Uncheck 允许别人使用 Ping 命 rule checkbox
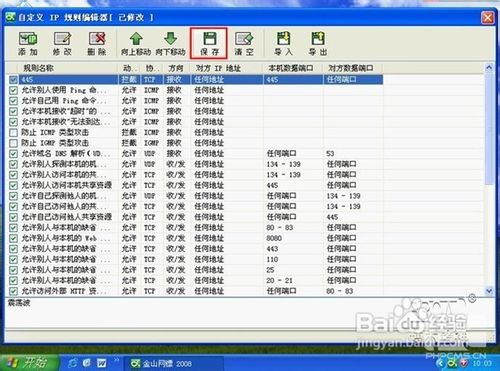 coord(13,90)
